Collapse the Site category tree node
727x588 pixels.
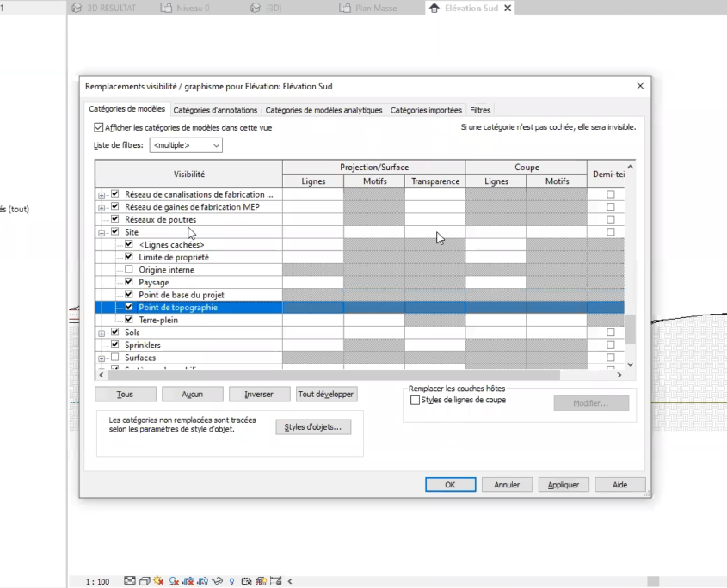point(102,233)
